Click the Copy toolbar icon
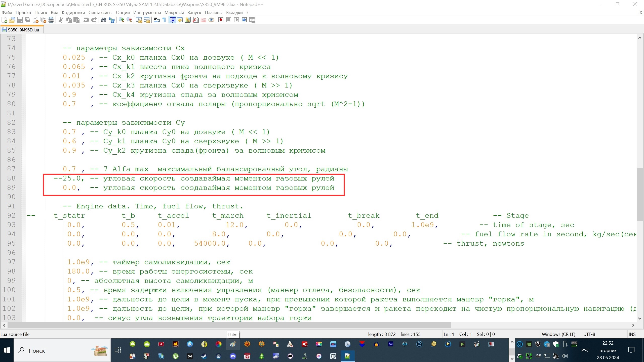Image resolution: width=644 pixels, height=362 pixels. tap(68, 20)
